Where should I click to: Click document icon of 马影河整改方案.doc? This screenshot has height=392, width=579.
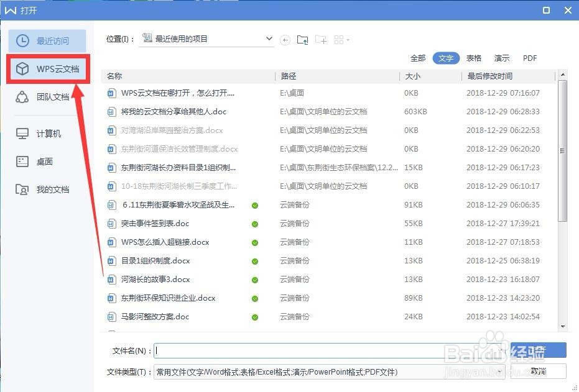(x=111, y=317)
